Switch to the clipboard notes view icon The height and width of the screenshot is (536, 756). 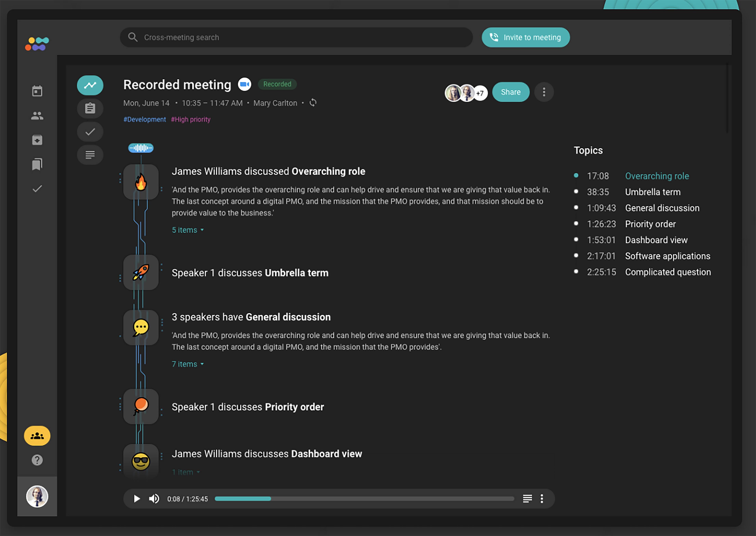(90, 108)
